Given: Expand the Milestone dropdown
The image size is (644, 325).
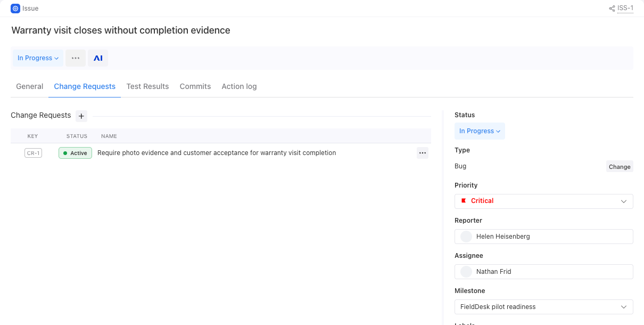Looking at the screenshot, I should coord(544,307).
